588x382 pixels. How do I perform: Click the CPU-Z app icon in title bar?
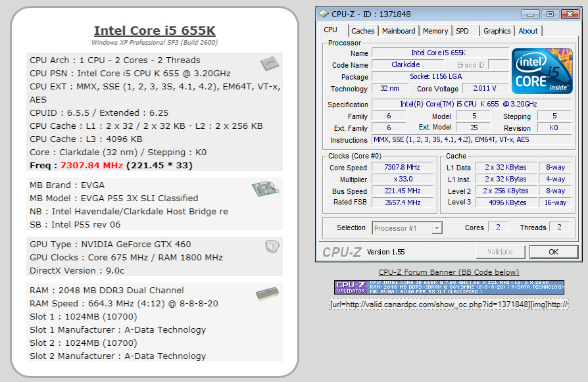click(x=323, y=14)
